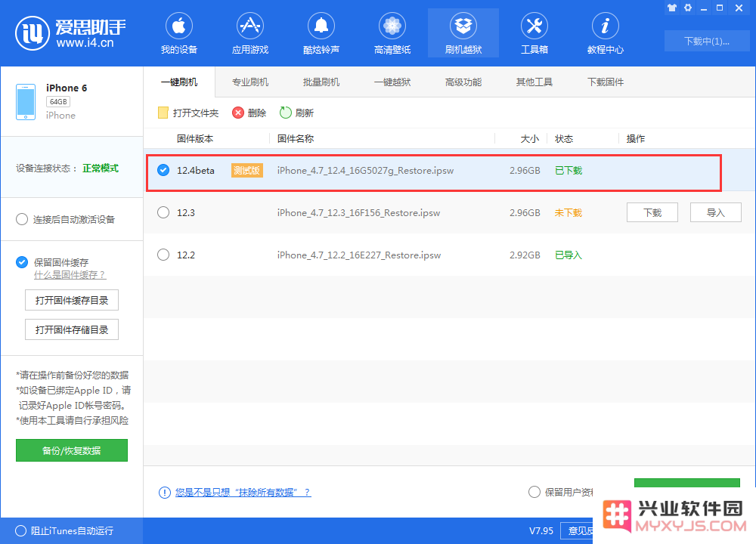Toggle 连接后自动激活设备 option
756x544 pixels.
click(x=22, y=220)
